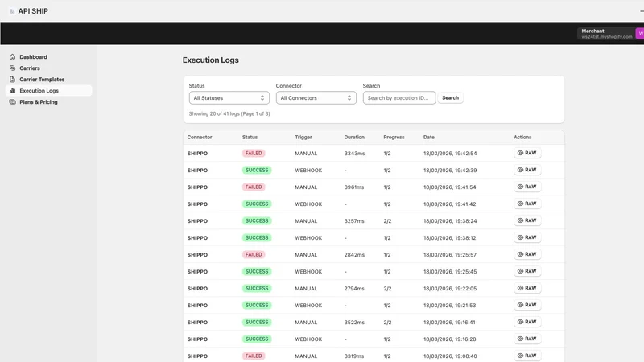Click FAILED badge on 19:42:54 row

254,153
